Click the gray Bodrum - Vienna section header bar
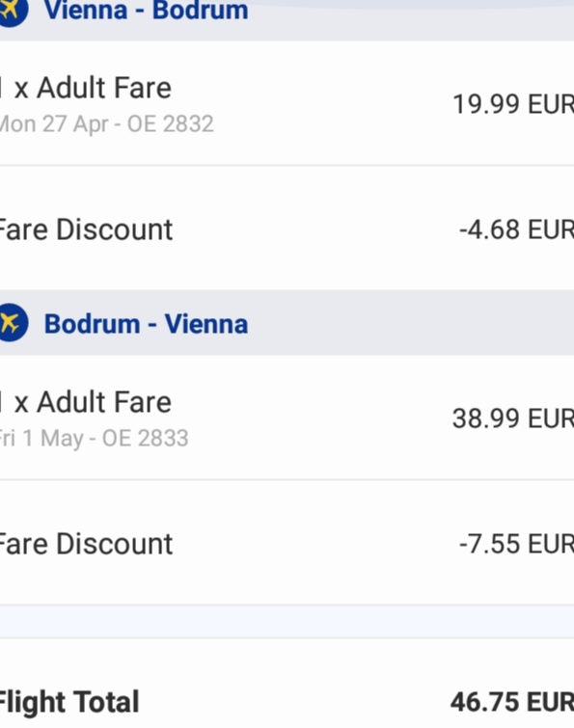The width and height of the screenshot is (574, 728). coord(287,323)
